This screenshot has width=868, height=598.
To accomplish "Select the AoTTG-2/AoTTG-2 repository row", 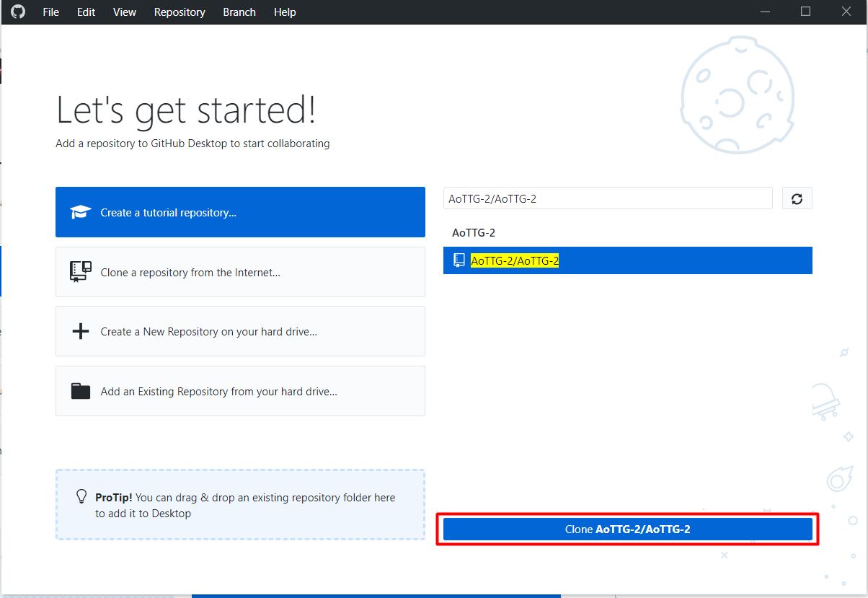I will coord(628,260).
